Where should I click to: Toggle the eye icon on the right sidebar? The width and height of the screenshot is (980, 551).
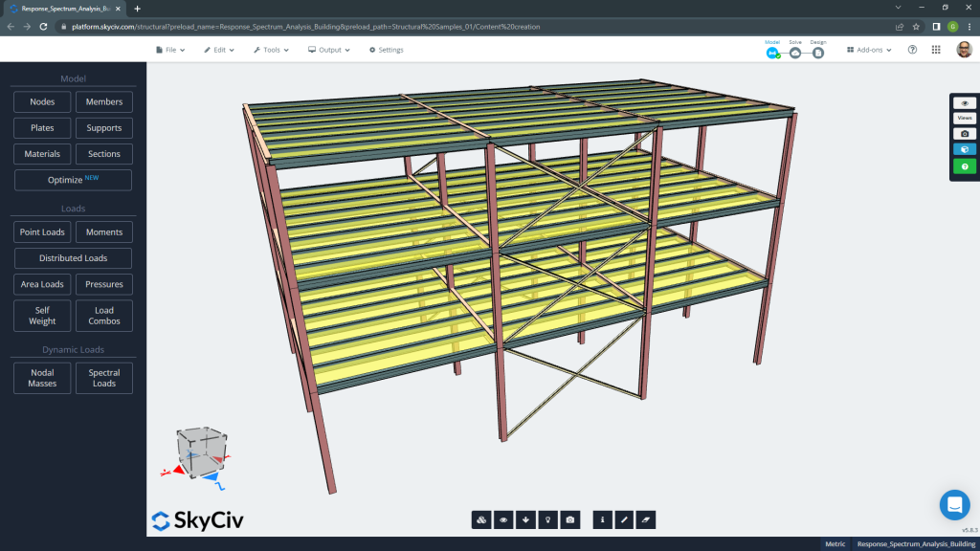(x=965, y=102)
